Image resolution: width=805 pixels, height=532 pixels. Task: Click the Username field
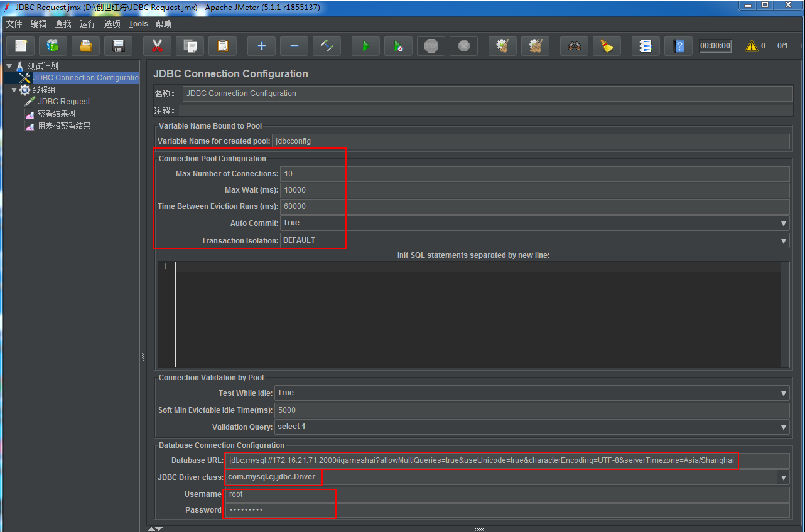click(x=507, y=494)
